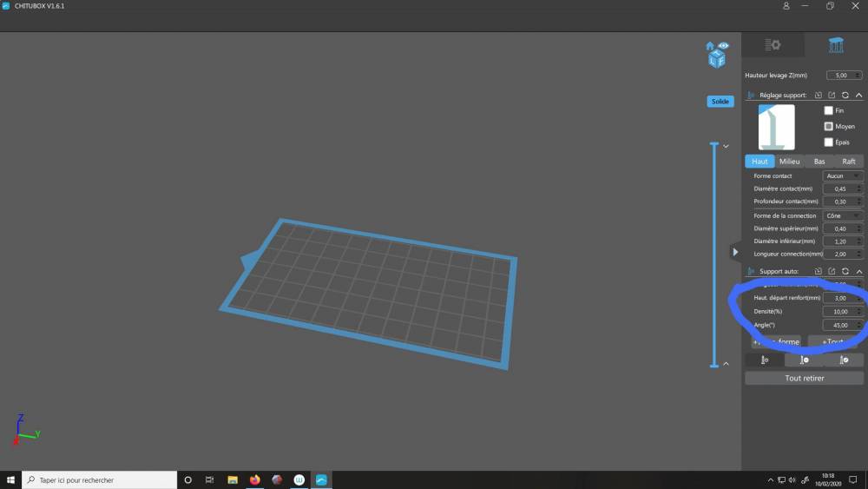Click the +Tout auto support button
The image size is (868, 489).
pyautogui.click(x=832, y=341)
